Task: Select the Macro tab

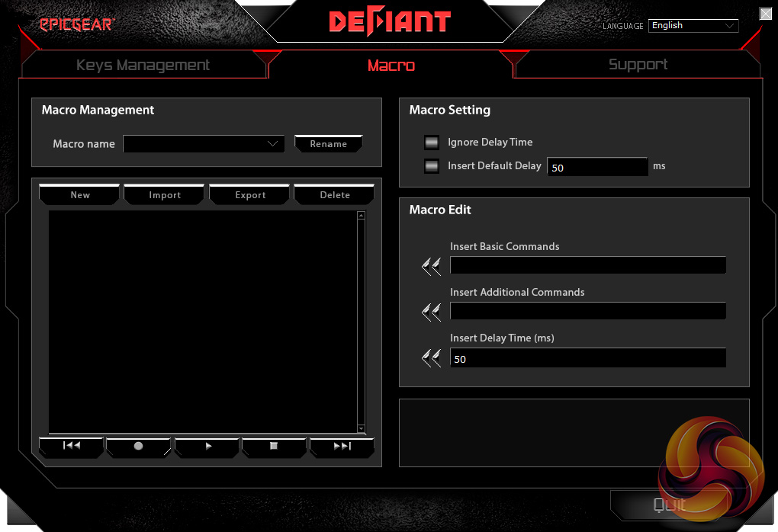Action: [x=391, y=65]
